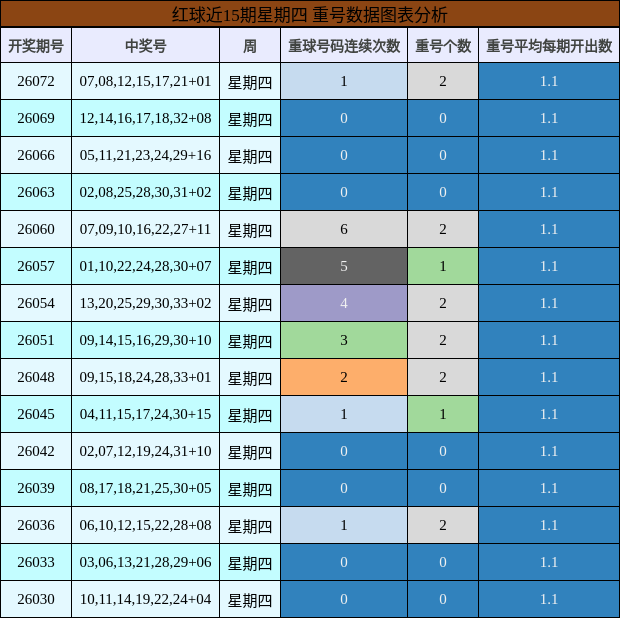Click dark gray consecutive count 5 in row 26057
The width and height of the screenshot is (620, 618).
tap(344, 266)
